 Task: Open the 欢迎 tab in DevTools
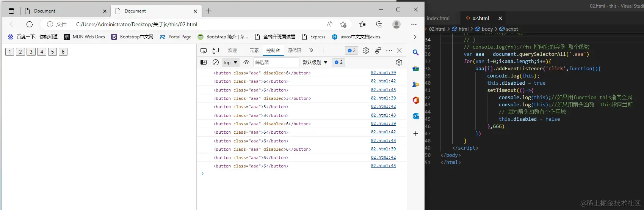coord(232,51)
